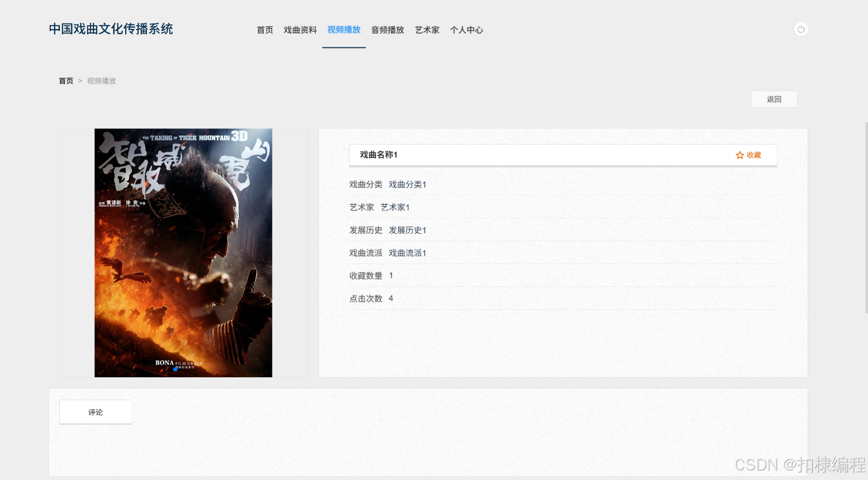Navigate to 艺术家 page
The height and width of the screenshot is (480, 868).
click(x=427, y=30)
